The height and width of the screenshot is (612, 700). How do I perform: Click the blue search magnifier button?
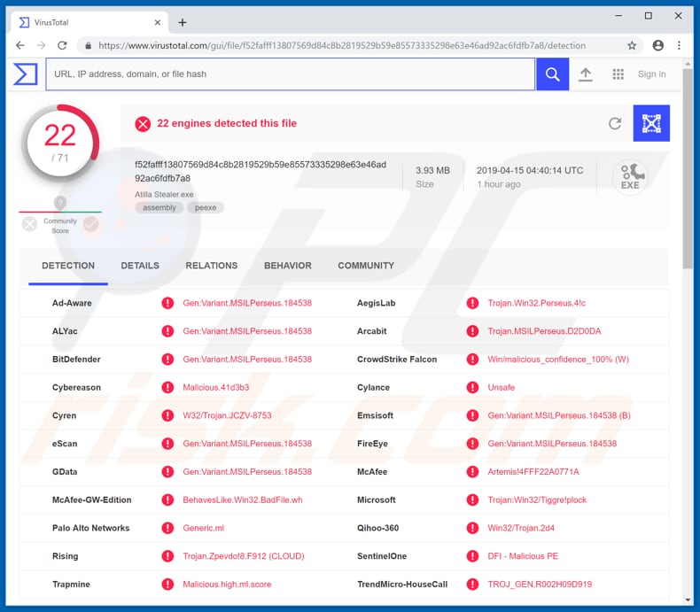click(x=552, y=74)
